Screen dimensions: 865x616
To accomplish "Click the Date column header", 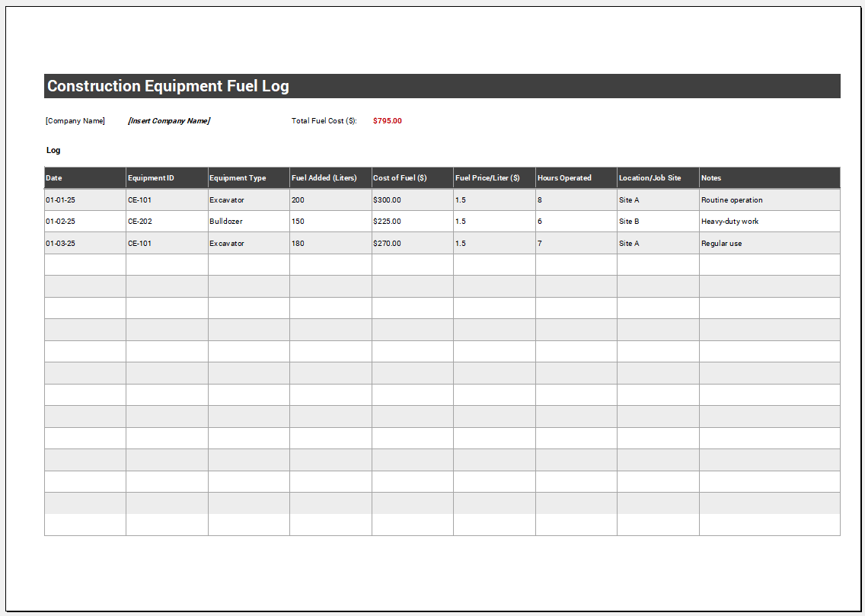I will coord(54,177).
